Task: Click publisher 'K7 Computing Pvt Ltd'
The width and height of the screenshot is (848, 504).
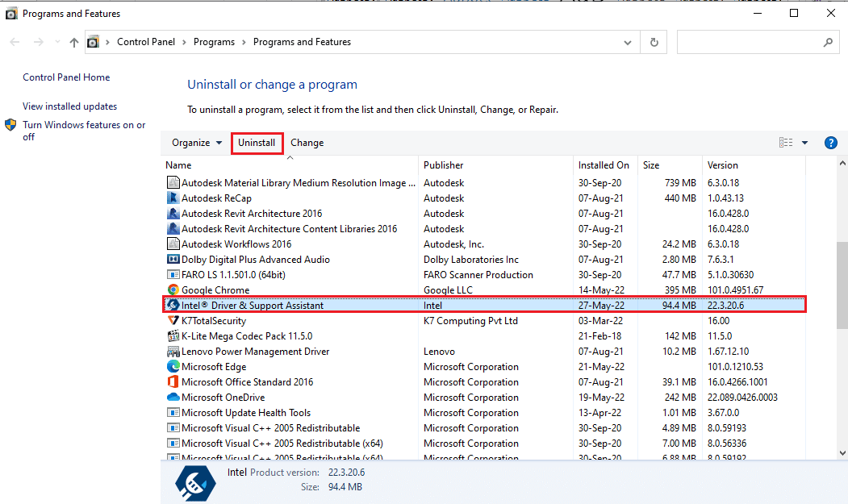Action: (x=470, y=321)
